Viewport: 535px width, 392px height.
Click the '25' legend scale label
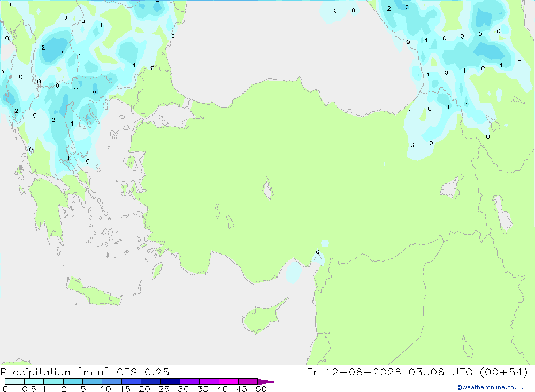click(164, 389)
